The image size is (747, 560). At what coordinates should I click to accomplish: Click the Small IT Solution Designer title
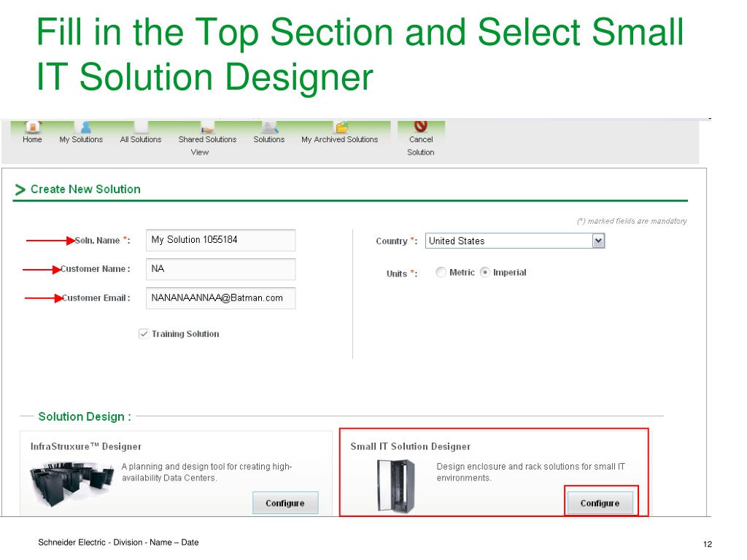[x=411, y=447]
